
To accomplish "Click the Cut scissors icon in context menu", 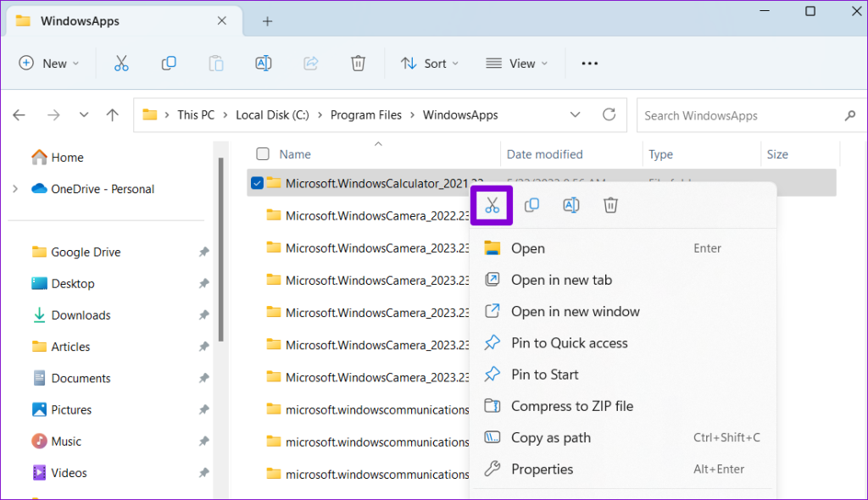I will click(x=492, y=205).
